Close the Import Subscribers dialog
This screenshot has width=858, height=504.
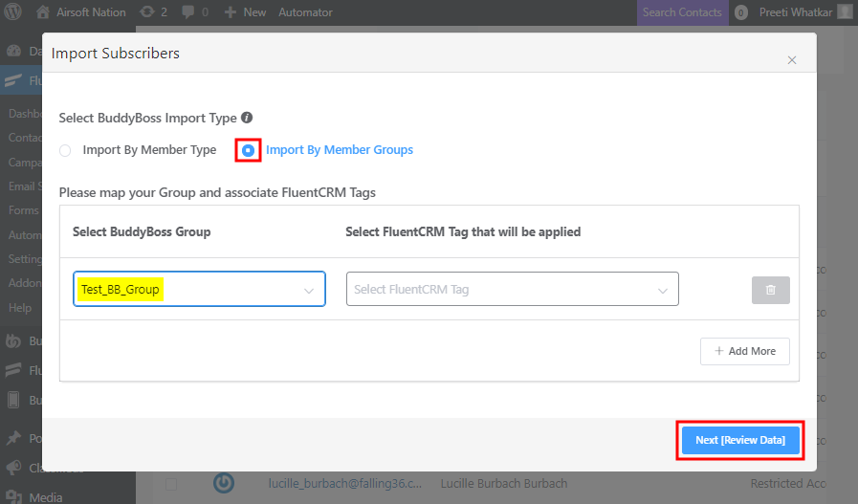[791, 59]
